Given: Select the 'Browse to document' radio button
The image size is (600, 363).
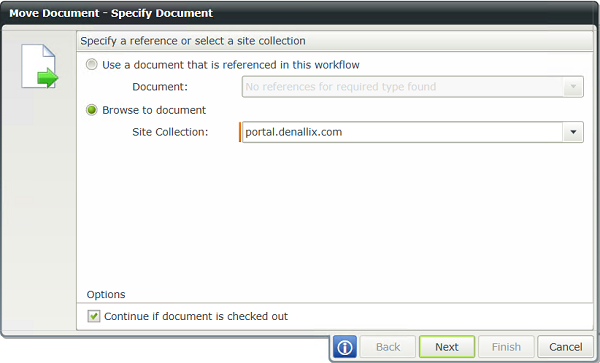Looking at the screenshot, I should [x=91, y=110].
